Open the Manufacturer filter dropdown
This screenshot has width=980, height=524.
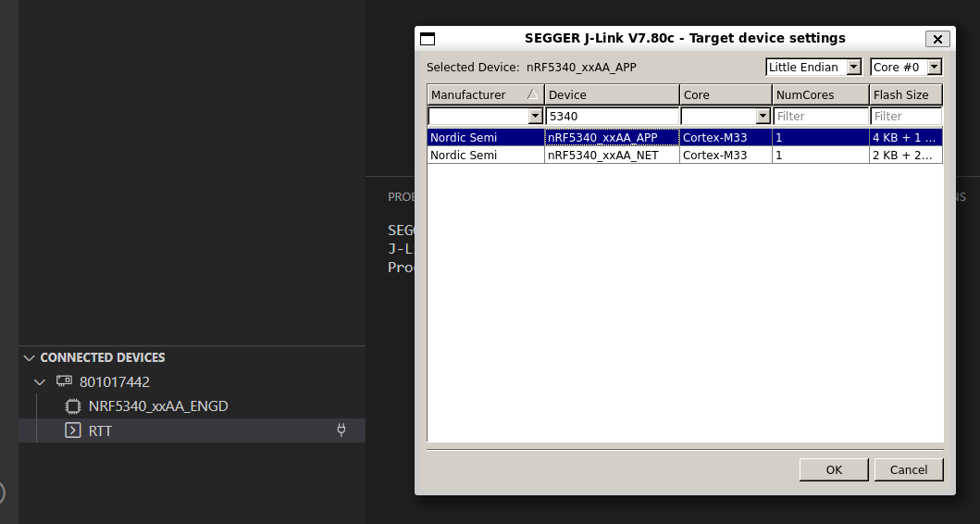tap(535, 117)
